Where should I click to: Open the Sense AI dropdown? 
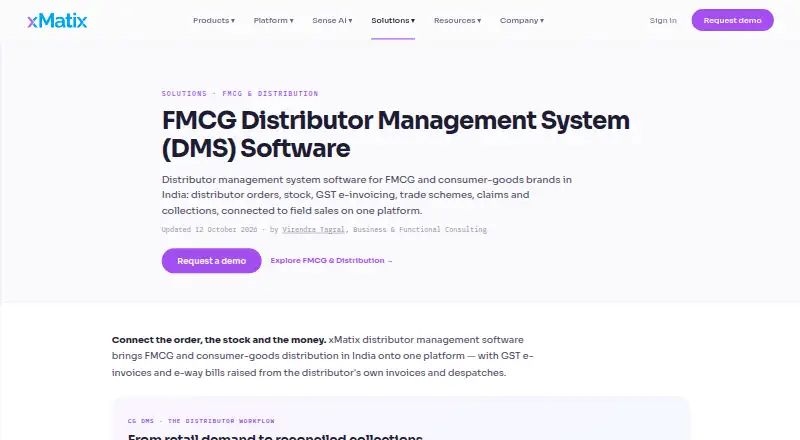pyautogui.click(x=332, y=20)
